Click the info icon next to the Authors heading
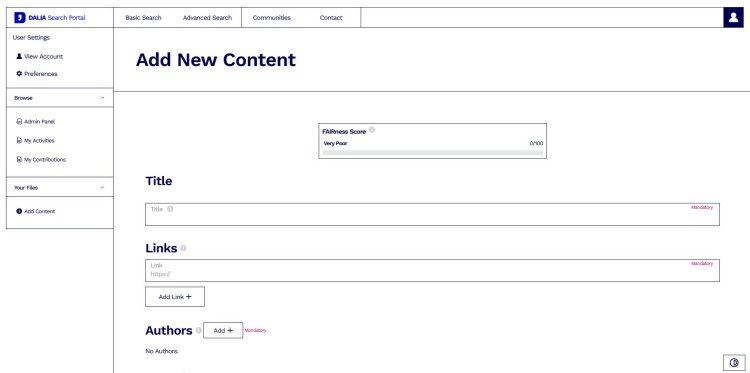 click(x=199, y=330)
